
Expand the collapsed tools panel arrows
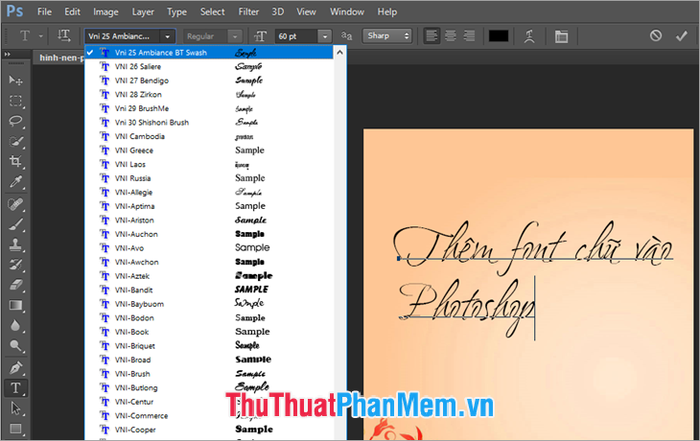pos(7,54)
